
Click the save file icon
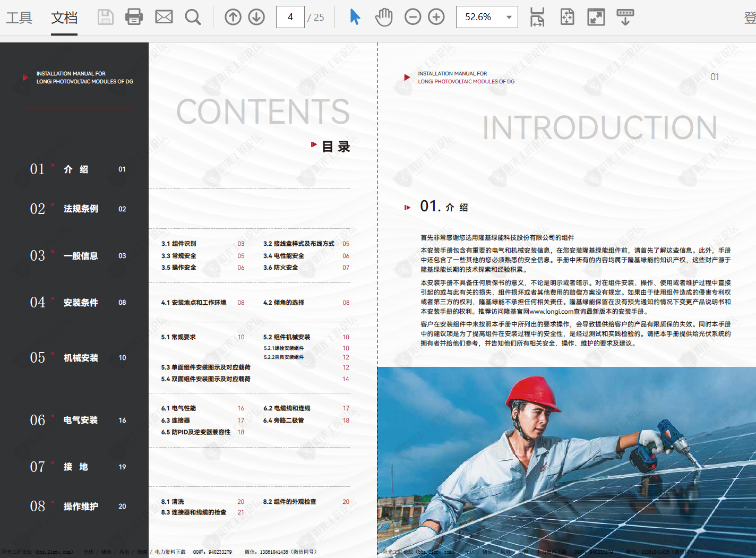(x=106, y=17)
